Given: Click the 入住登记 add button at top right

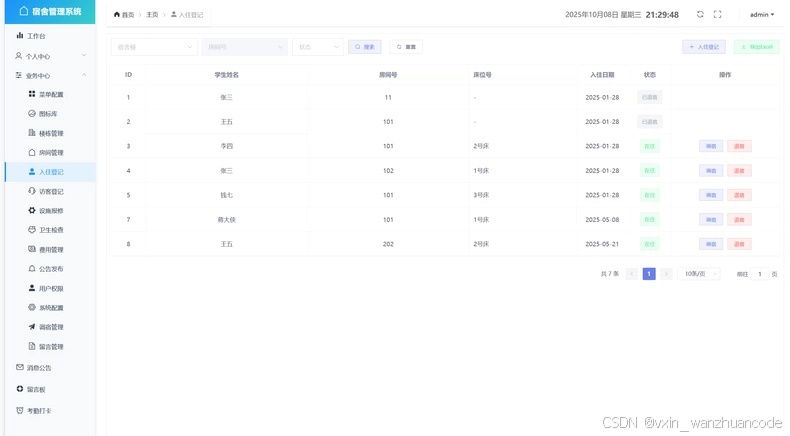Looking at the screenshot, I should 704,47.
